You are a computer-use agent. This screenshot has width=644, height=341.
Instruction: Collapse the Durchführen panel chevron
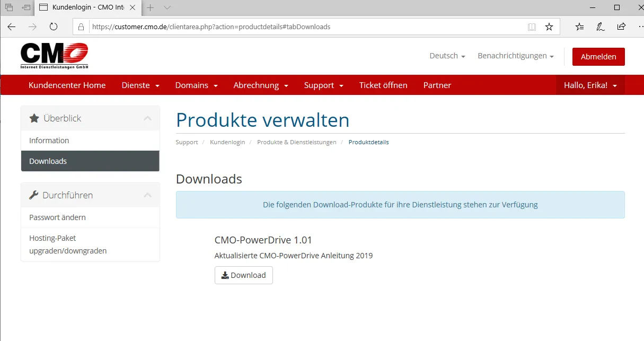pos(147,195)
